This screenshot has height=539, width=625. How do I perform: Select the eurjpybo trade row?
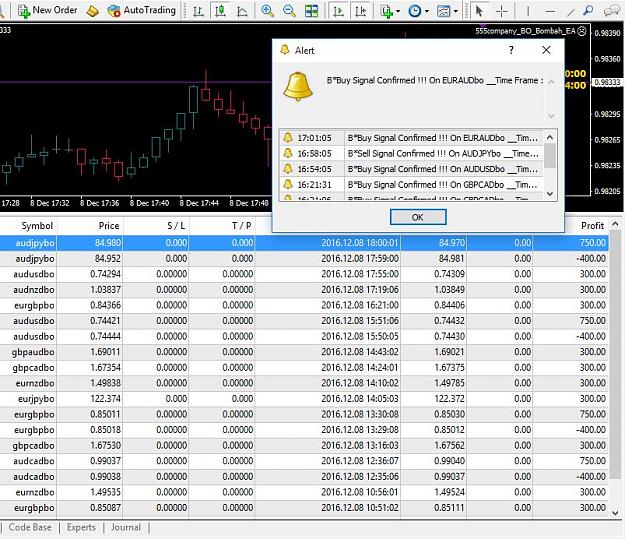304,399
